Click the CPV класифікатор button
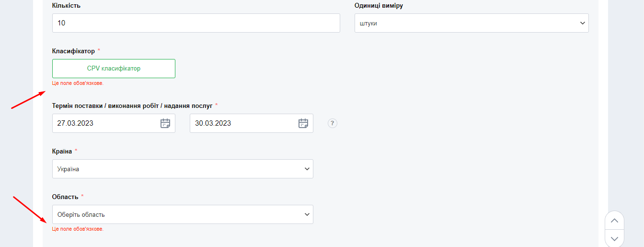This screenshot has height=247, width=644. pyautogui.click(x=114, y=69)
